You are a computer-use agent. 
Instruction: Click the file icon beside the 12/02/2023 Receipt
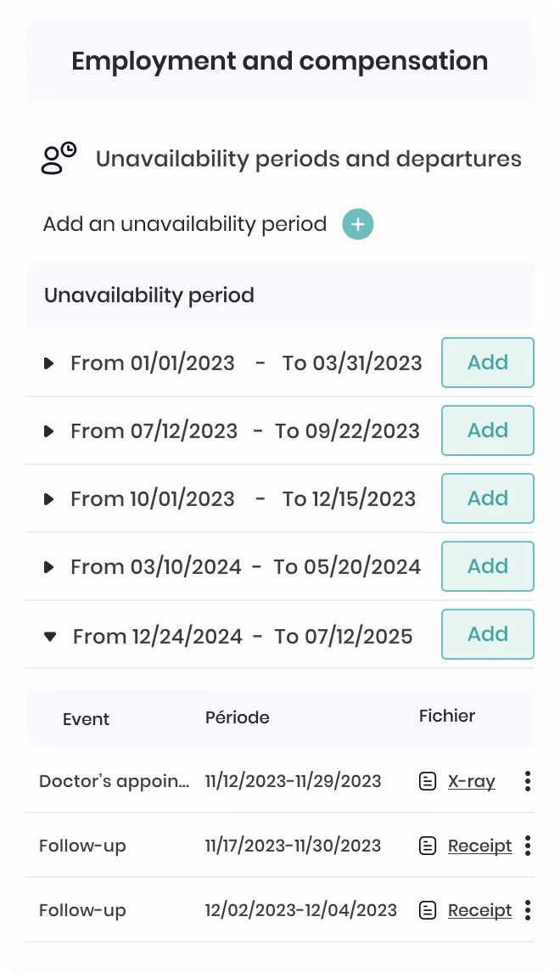click(x=428, y=909)
